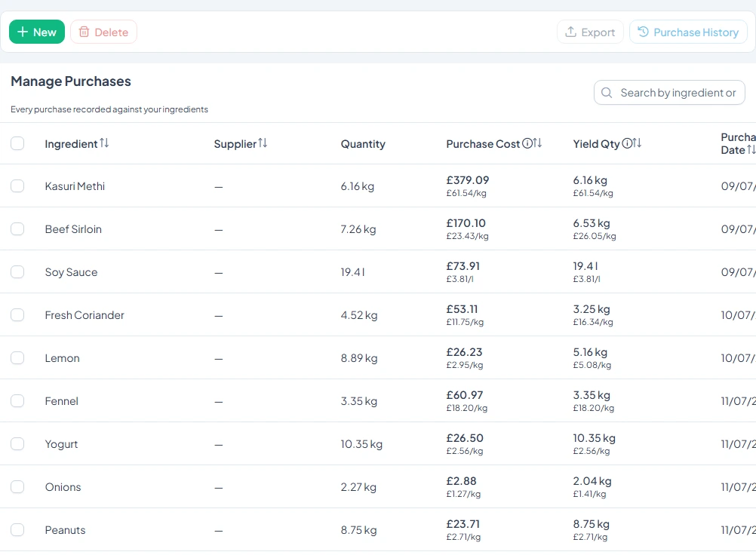756x558 pixels.
Task: Click the £26.50 purchase cost
Action: (465, 438)
